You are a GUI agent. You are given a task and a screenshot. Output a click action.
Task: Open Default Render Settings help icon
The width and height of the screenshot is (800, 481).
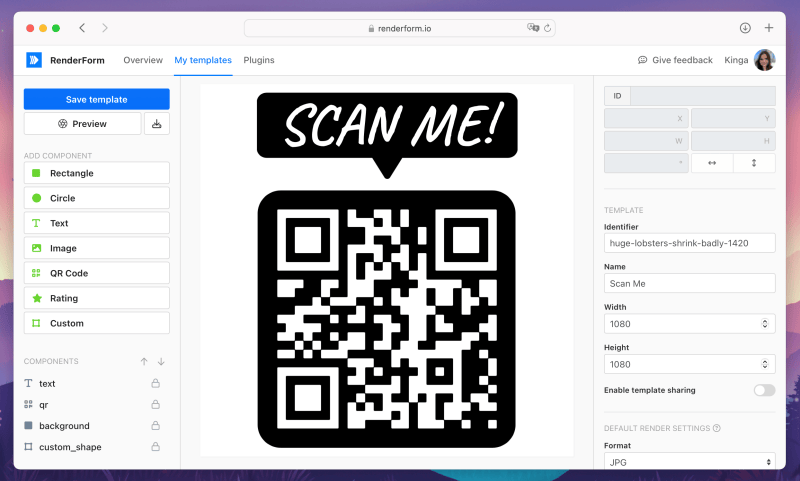[x=717, y=428]
